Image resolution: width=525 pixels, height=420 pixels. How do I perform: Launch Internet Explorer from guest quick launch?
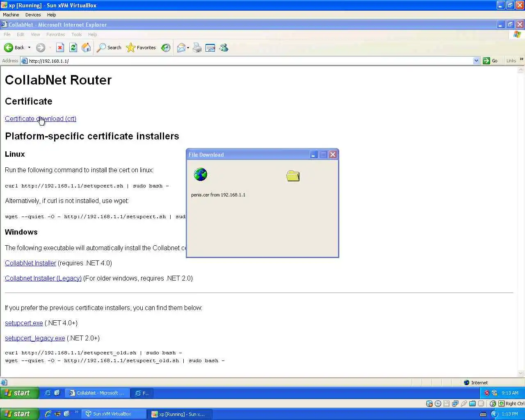pos(48,393)
